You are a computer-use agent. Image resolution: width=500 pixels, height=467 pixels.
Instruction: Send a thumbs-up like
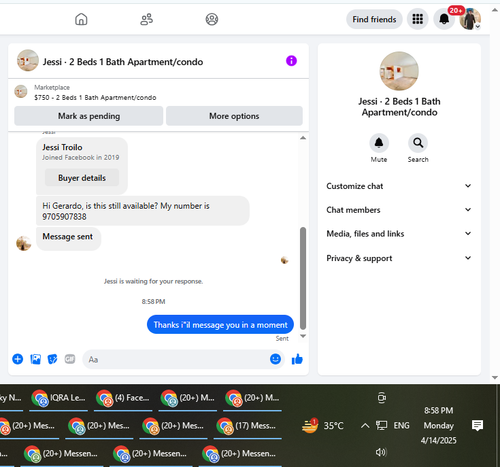[297, 359]
